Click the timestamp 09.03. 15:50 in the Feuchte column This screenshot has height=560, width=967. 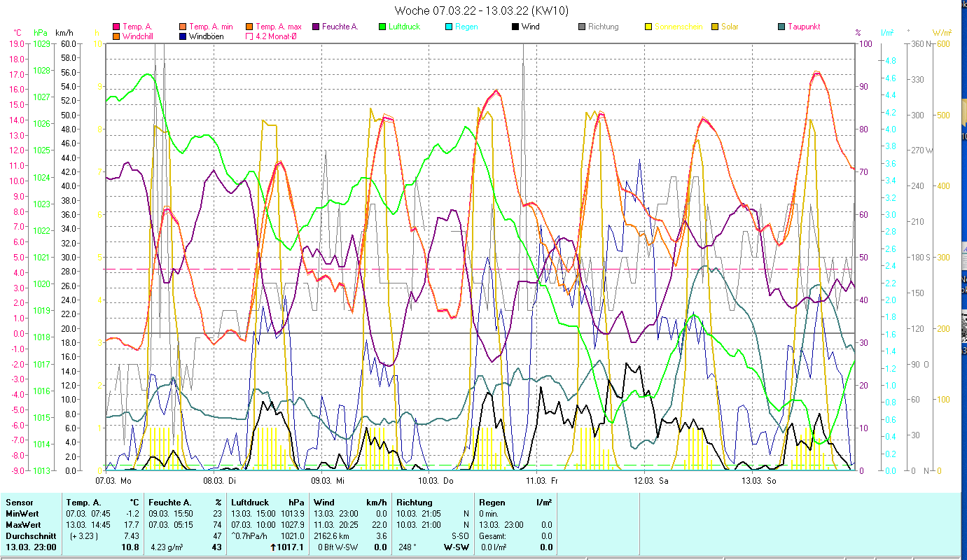(x=172, y=514)
